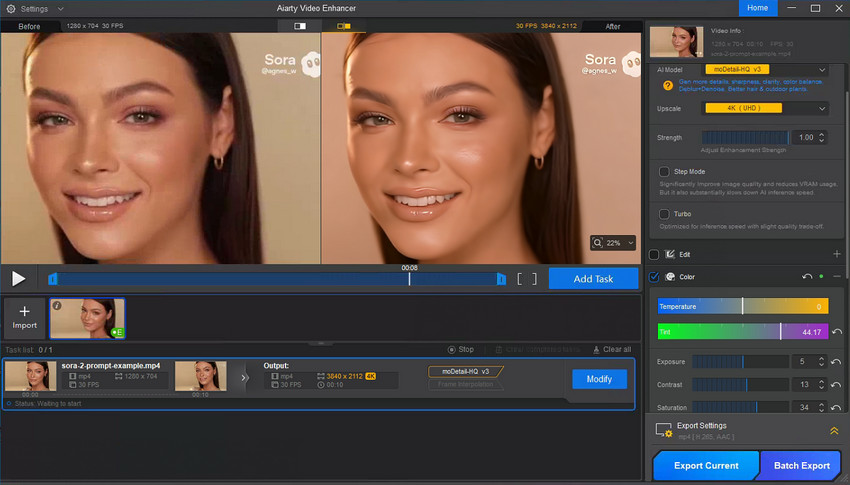The image size is (850, 485).
Task: Click Export Current button
Action: pos(706,465)
